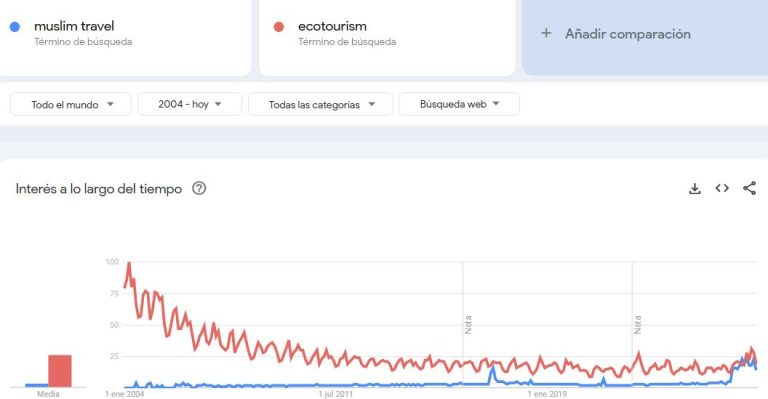Image resolution: width=768 pixels, height=399 pixels.
Task: Open the Búsqueda web search type dropdown
Action: [x=459, y=104]
